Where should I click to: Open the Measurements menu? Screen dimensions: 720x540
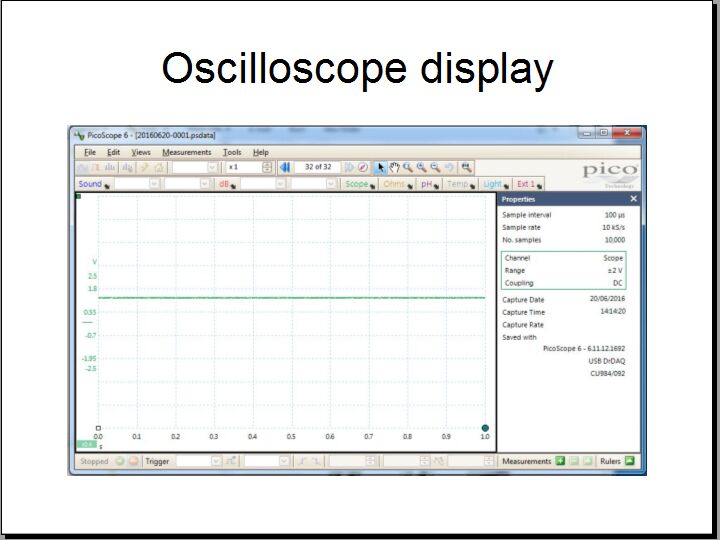pyautogui.click(x=186, y=152)
